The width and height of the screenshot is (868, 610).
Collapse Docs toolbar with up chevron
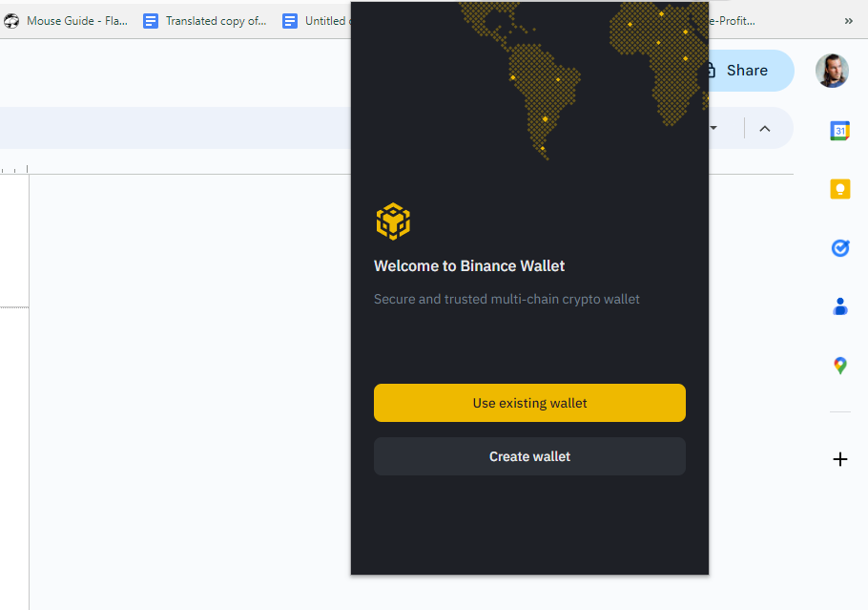[x=764, y=129]
